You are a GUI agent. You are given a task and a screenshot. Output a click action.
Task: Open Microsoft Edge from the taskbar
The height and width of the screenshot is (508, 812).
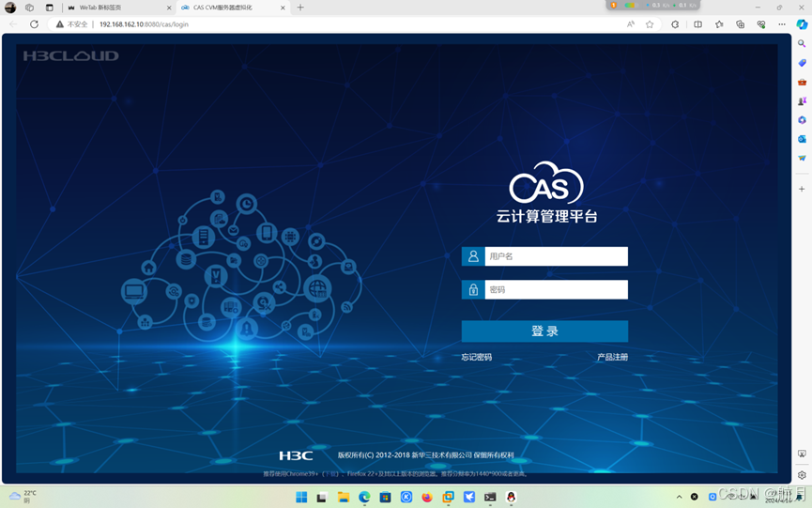[364, 497]
